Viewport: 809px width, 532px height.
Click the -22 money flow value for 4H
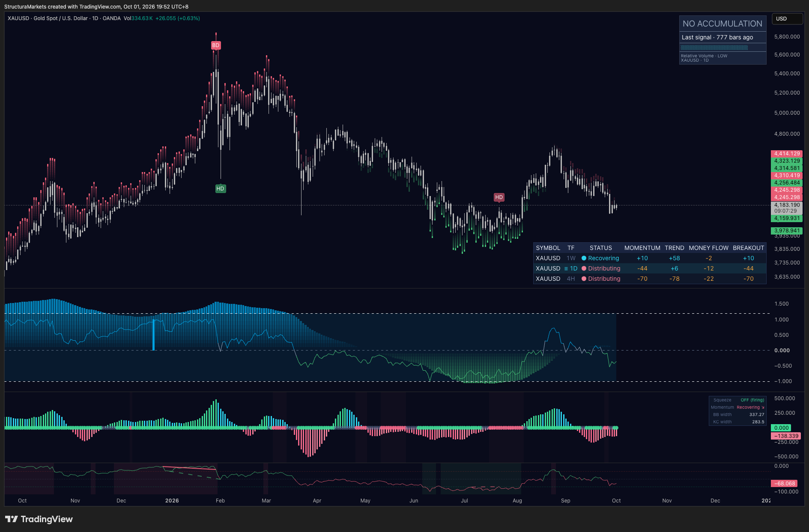coord(708,279)
